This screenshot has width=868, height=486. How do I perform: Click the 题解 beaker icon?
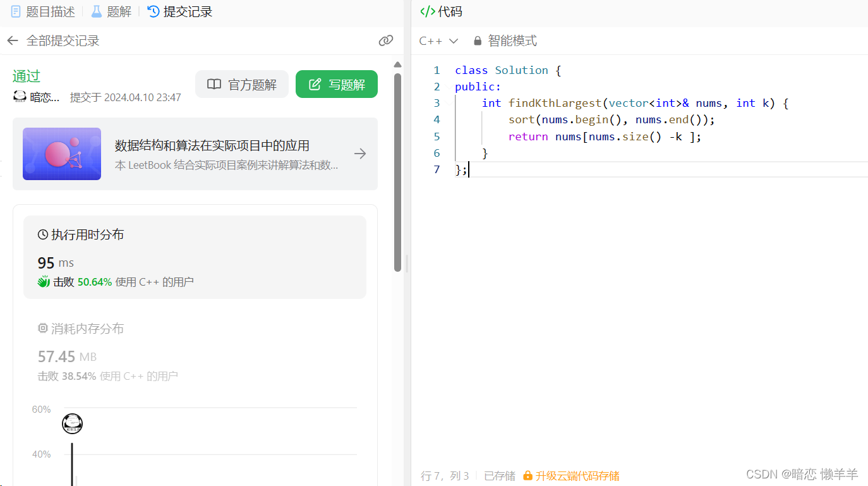[x=96, y=11]
